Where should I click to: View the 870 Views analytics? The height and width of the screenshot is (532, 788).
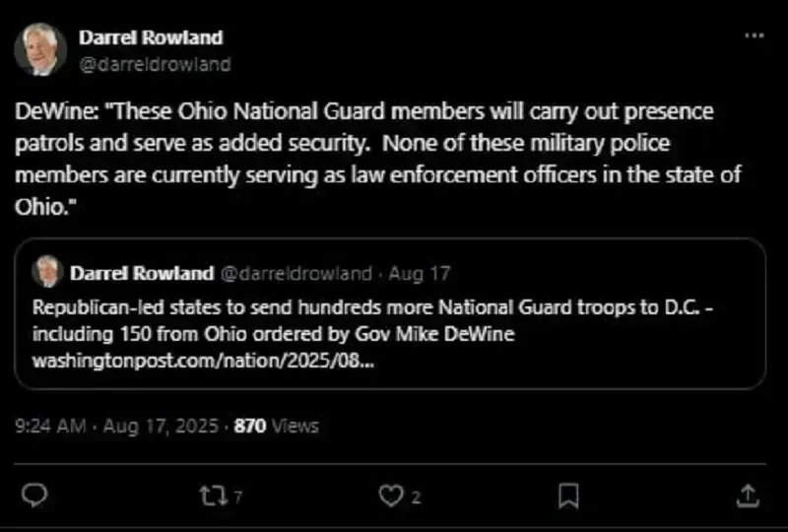pyautogui.click(x=277, y=426)
